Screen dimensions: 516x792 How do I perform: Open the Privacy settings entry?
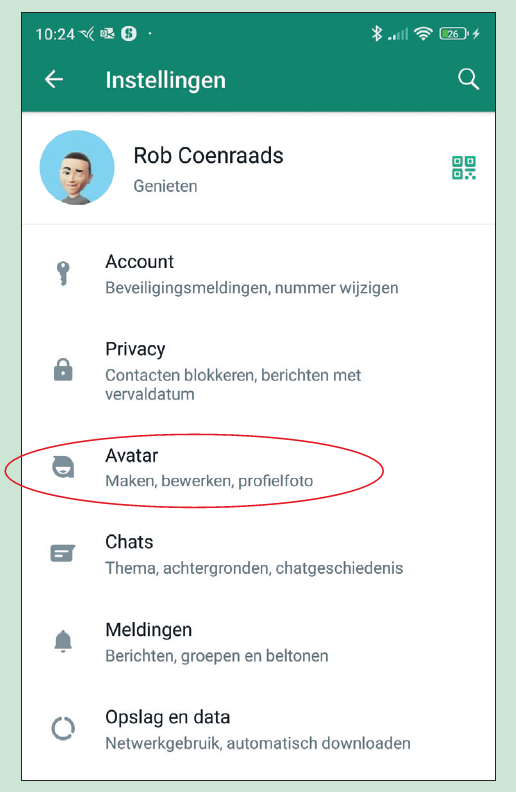tap(258, 371)
